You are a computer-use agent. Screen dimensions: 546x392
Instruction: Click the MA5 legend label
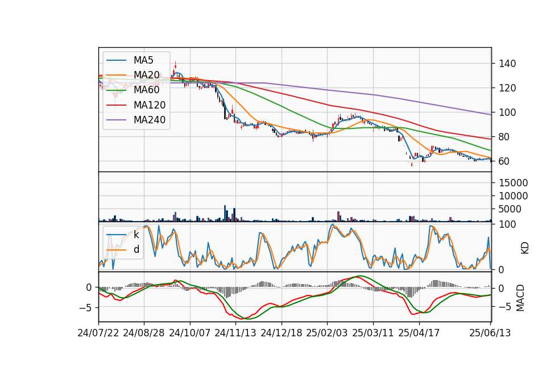coord(143,60)
